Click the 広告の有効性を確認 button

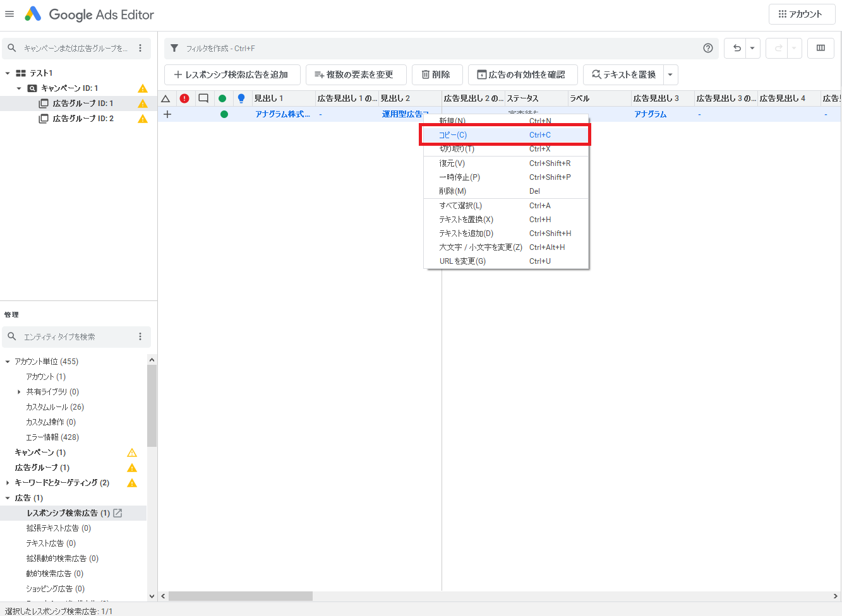[x=522, y=74]
